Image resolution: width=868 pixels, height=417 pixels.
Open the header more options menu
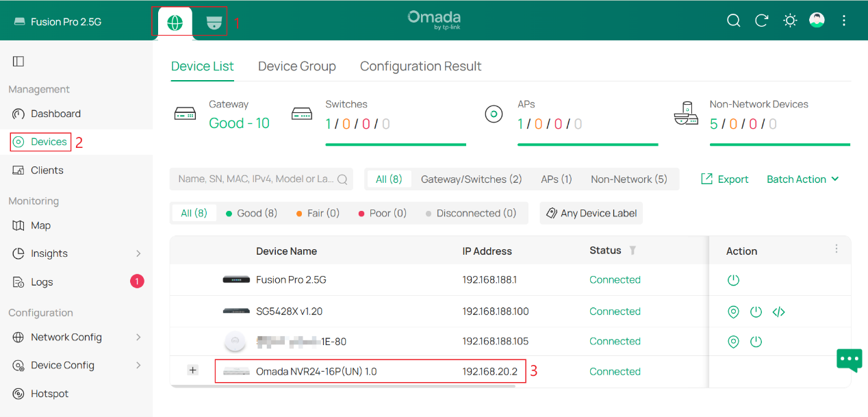tap(844, 21)
